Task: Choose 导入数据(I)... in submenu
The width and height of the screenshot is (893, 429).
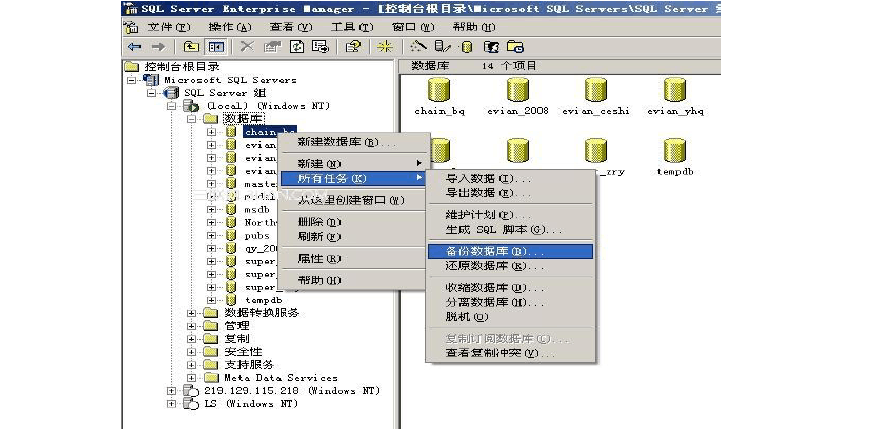Action: click(x=510, y=179)
